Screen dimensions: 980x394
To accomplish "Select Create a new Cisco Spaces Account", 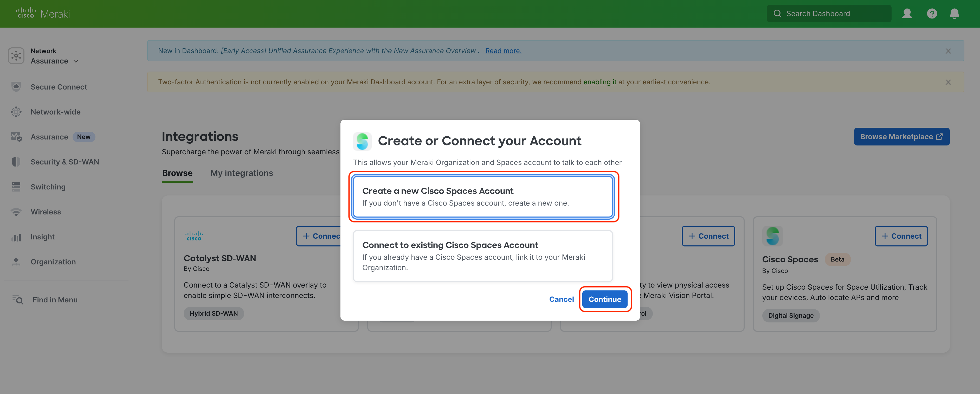I will (x=483, y=197).
